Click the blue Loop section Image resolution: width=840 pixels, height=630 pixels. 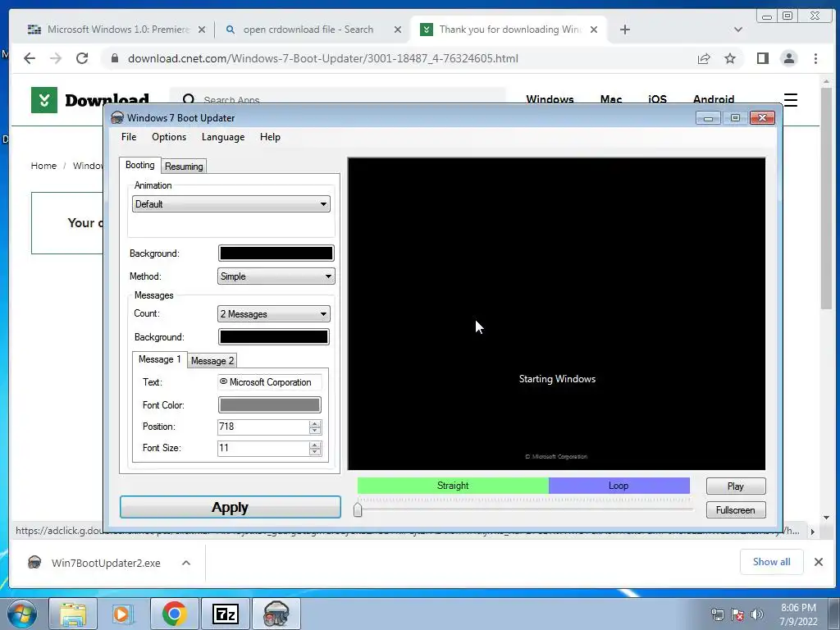pyautogui.click(x=619, y=486)
